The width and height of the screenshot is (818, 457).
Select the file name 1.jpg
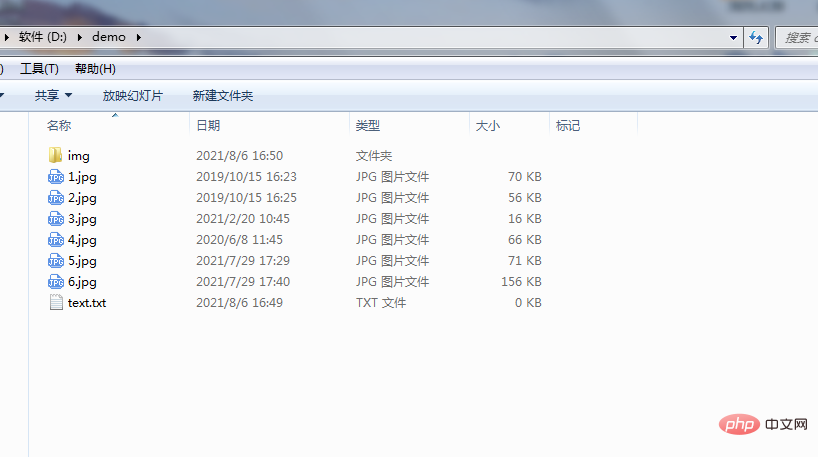(x=82, y=177)
